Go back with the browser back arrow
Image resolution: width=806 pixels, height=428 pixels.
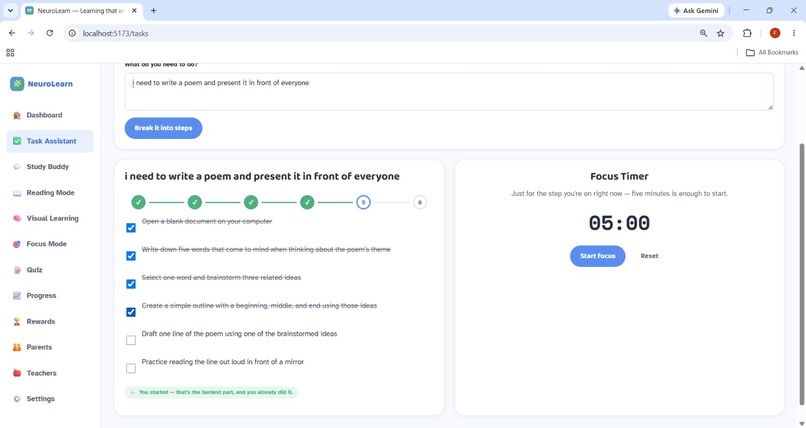click(x=12, y=33)
